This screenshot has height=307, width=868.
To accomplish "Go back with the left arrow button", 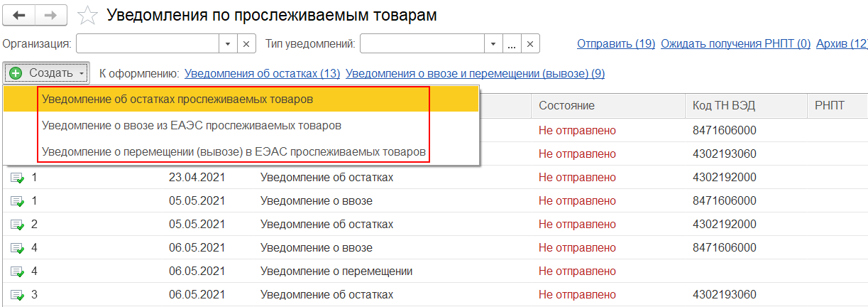I will point(20,14).
